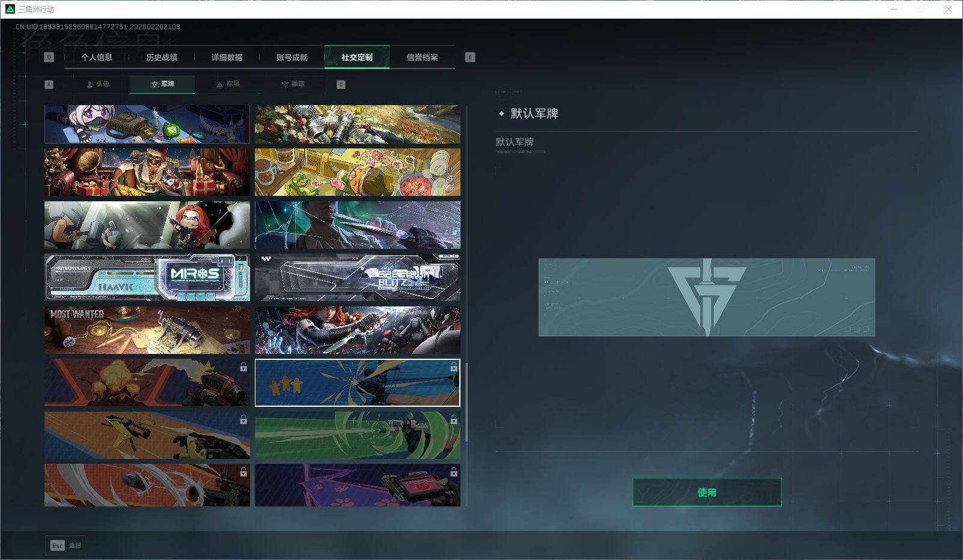Click lock icon on gingerbread crossbow tag

point(454,367)
